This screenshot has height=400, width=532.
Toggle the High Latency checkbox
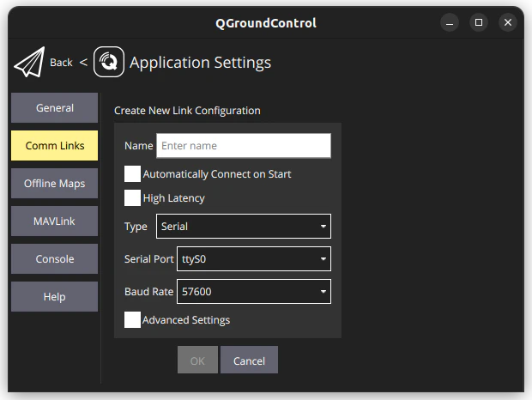click(x=132, y=197)
